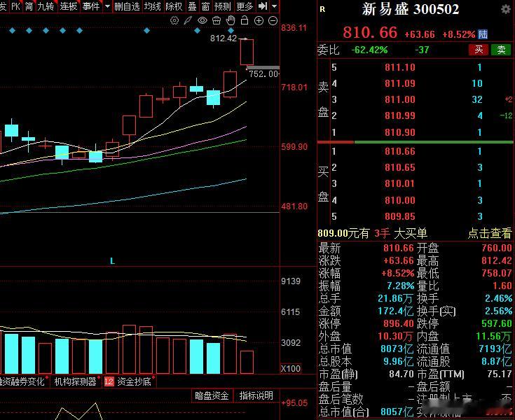
Task: Click the 总市值 value 8073亿
Action: (397, 349)
